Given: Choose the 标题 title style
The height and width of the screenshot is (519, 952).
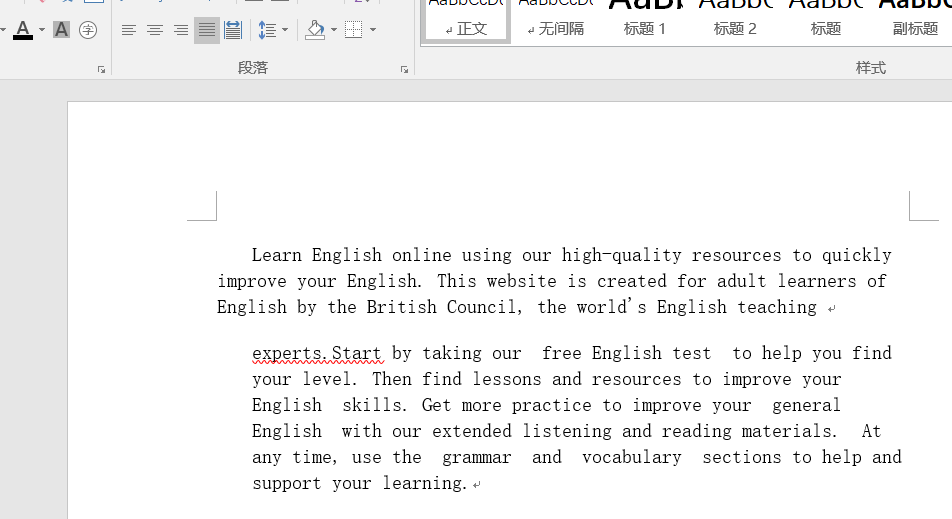Looking at the screenshot, I should [826, 22].
